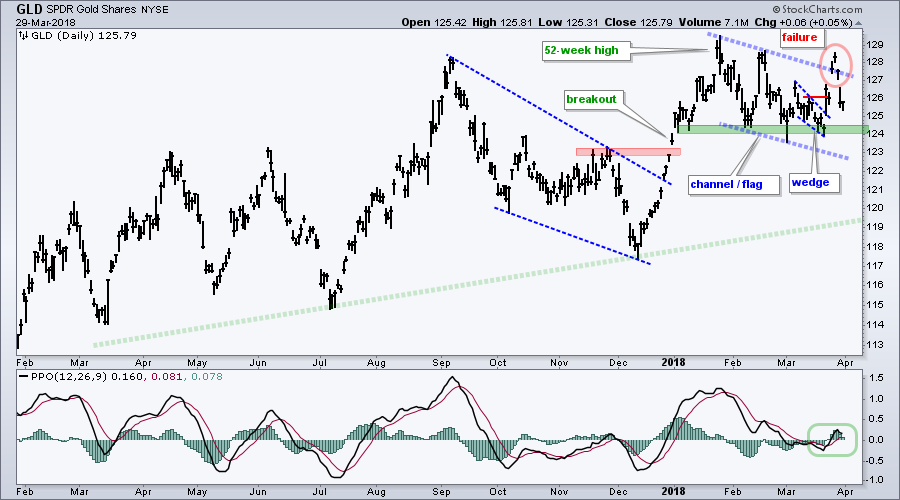Click the 126 price axis label
The width and height of the screenshot is (900, 500).
[875, 98]
